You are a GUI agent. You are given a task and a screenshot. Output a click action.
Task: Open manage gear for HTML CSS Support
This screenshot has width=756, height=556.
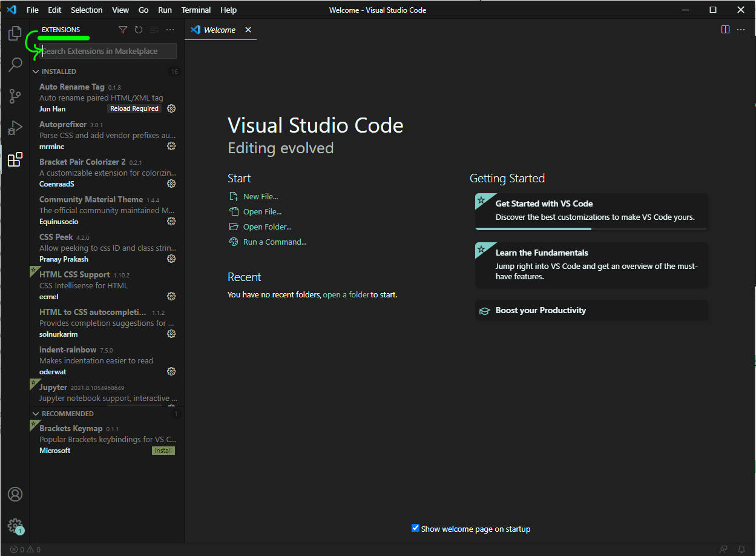[x=171, y=296]
